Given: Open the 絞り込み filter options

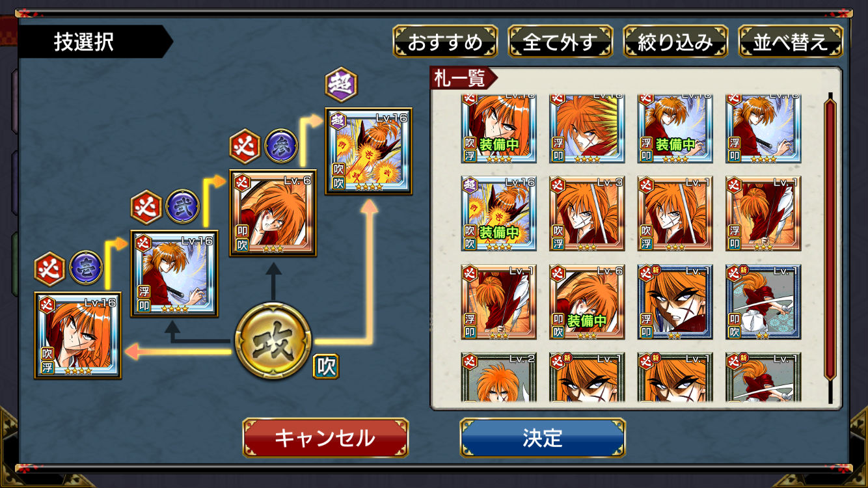Looking at the screenshot, I should [675, 42].
